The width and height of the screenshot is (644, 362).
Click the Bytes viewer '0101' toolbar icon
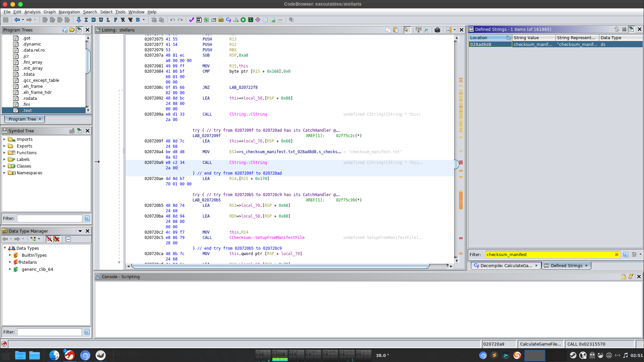(x=199, y=20)
